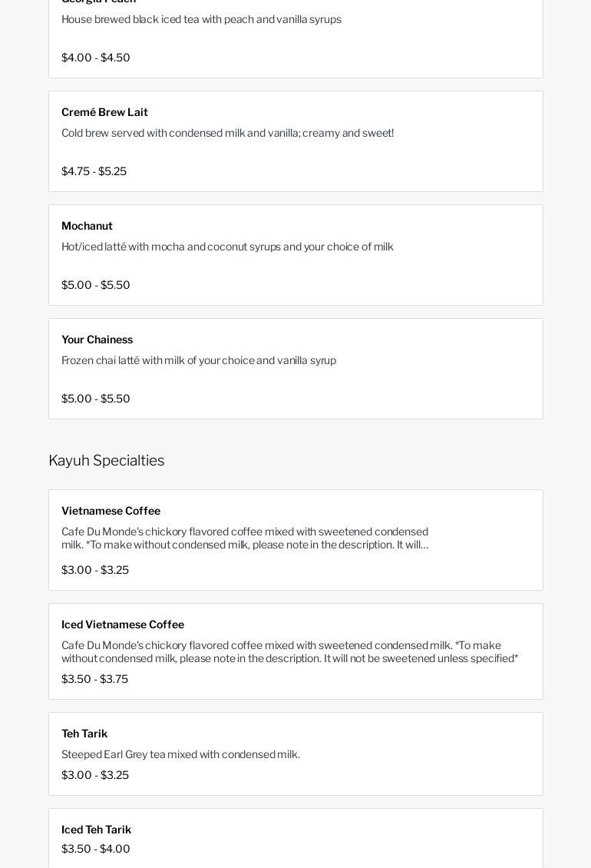Open the Iced Teh Tarik title
Screen dimensions: 591x868
pyautogui.click(x=96, y=830)
